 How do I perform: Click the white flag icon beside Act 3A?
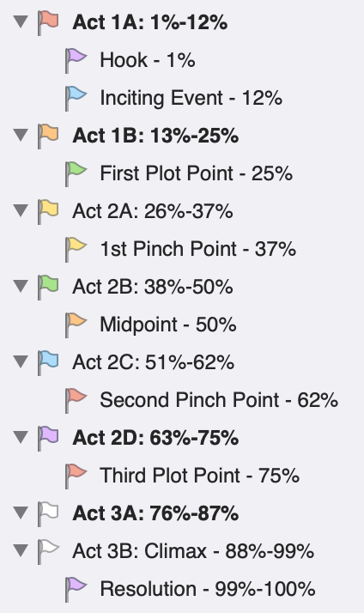[48, 513]
